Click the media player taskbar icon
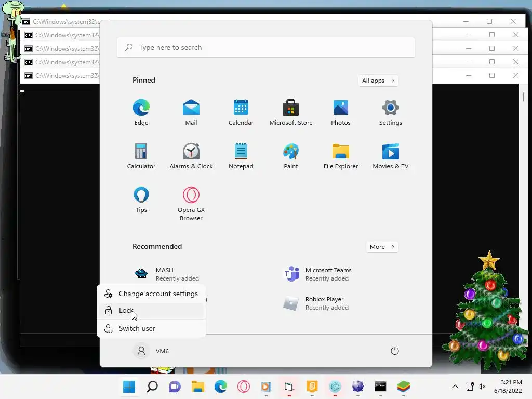532x399 pixels. (x=266, y=387)
